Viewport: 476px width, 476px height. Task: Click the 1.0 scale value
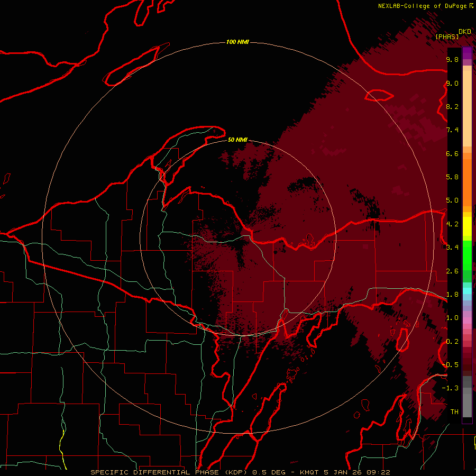[452, 318]
